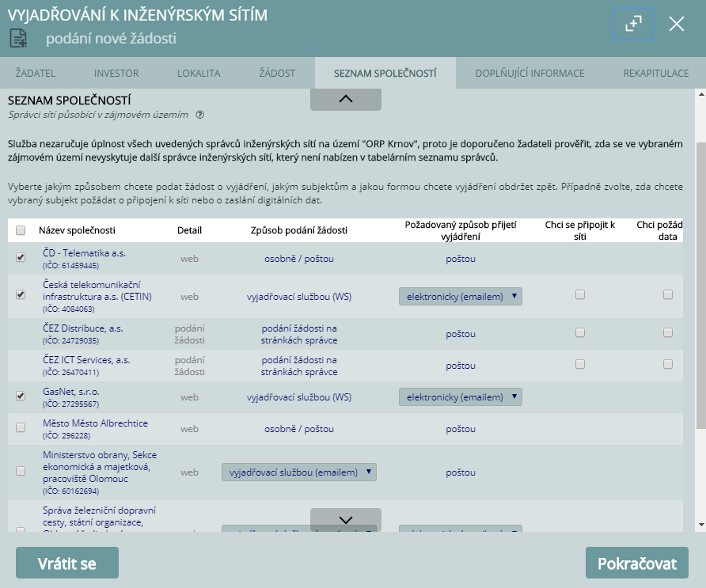Click 'vyjadřovací službou (WS)' in GasNet row
The width and height of the screenshot is (706, 588).
click(x=299, y=397)
